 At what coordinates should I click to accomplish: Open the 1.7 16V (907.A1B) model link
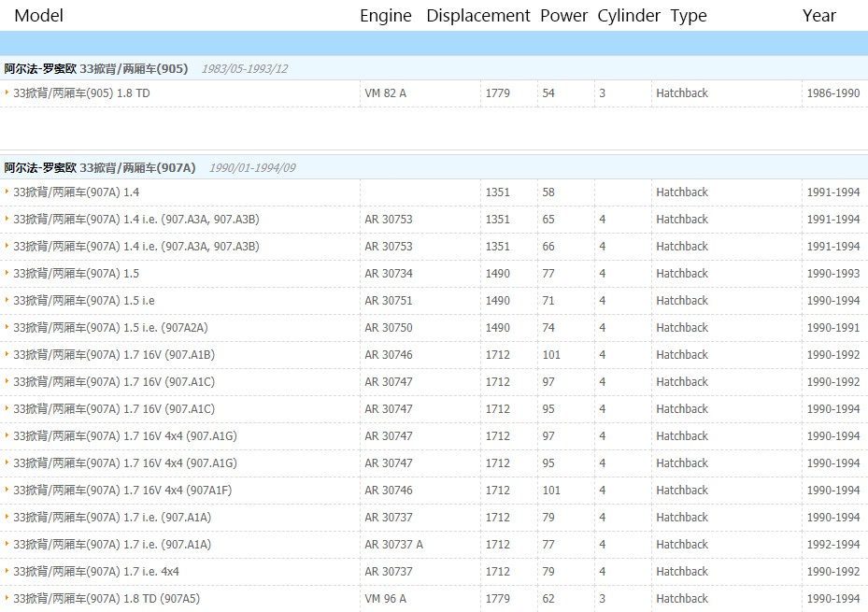click(x=113, y=355)
